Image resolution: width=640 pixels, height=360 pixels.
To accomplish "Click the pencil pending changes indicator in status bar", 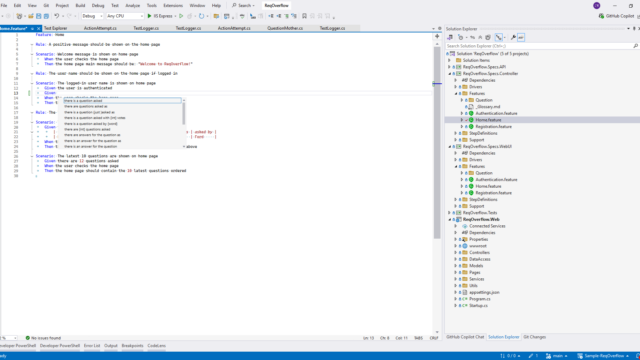I will [533, 356].
